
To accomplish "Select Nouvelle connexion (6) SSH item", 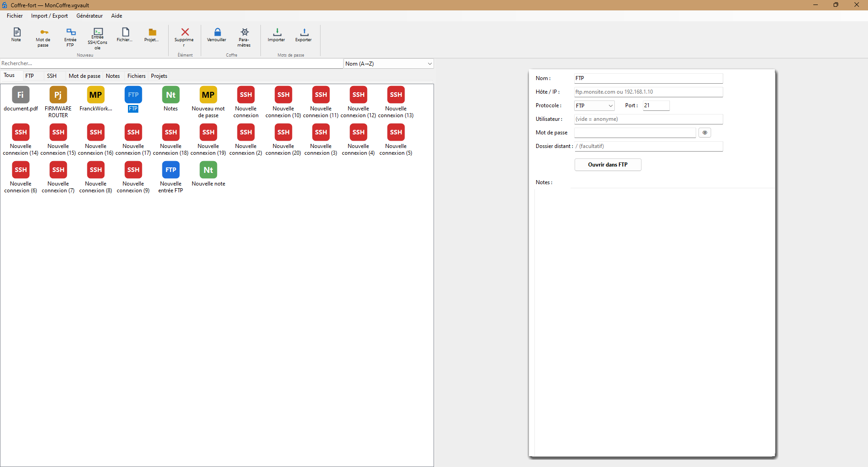I will point(21,177).
